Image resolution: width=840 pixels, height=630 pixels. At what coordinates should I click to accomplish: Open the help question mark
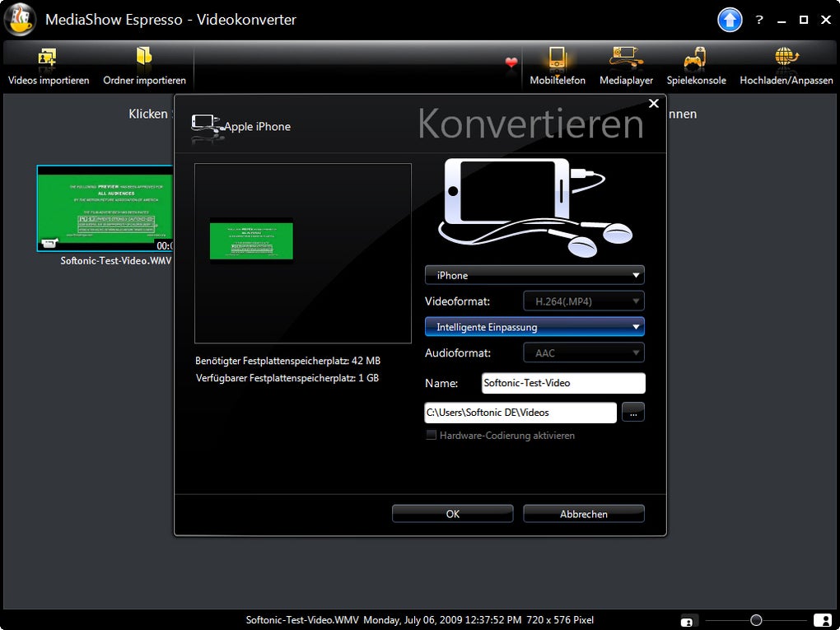(x=759, y=20)
